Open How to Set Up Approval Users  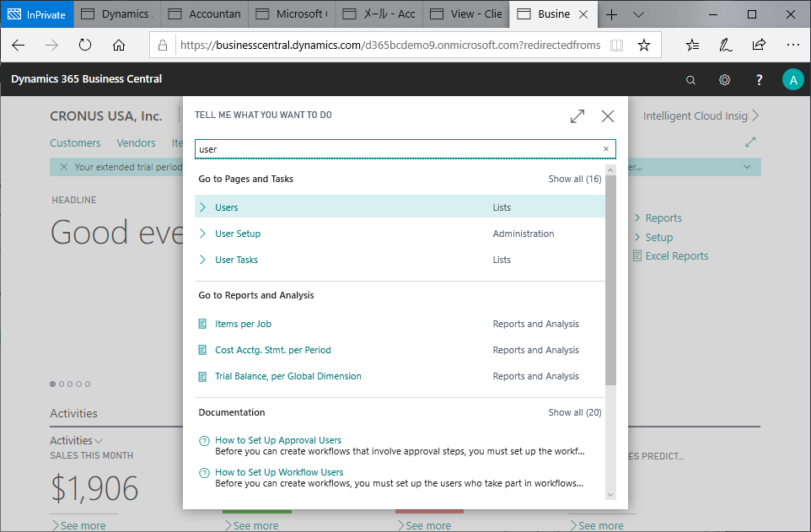click(278, 440)
